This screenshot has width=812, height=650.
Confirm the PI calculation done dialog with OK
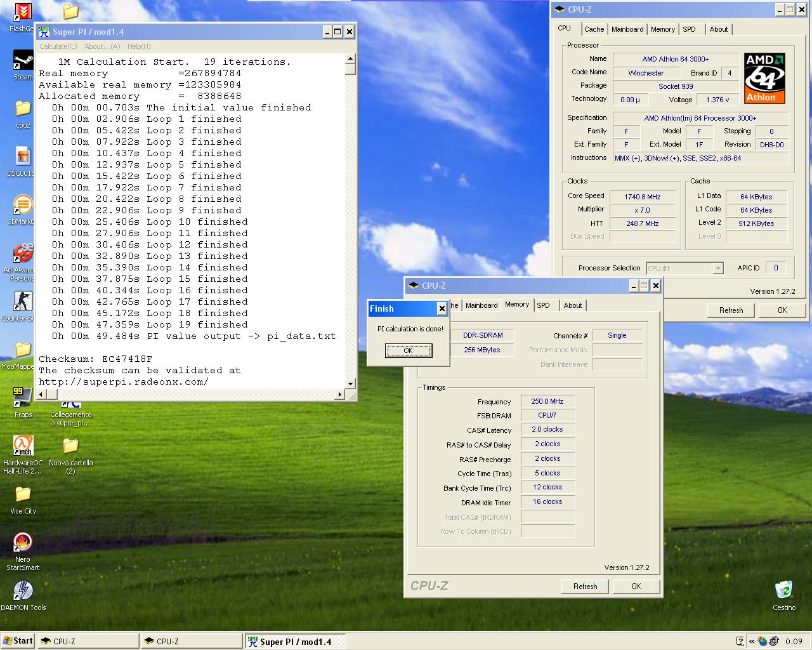click(x=409, y=350)
